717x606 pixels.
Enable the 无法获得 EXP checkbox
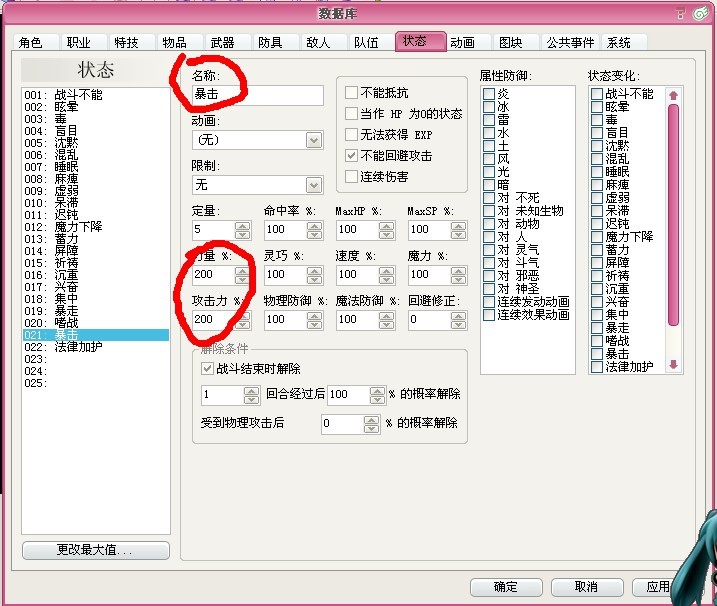(x=351, y=134)
